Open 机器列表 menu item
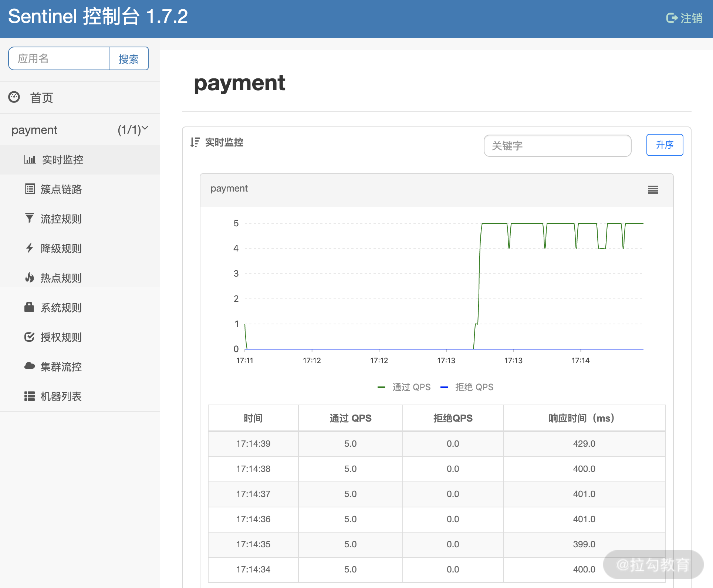The width and height of the screenshot is (713, 588). (x=80, y=396)
